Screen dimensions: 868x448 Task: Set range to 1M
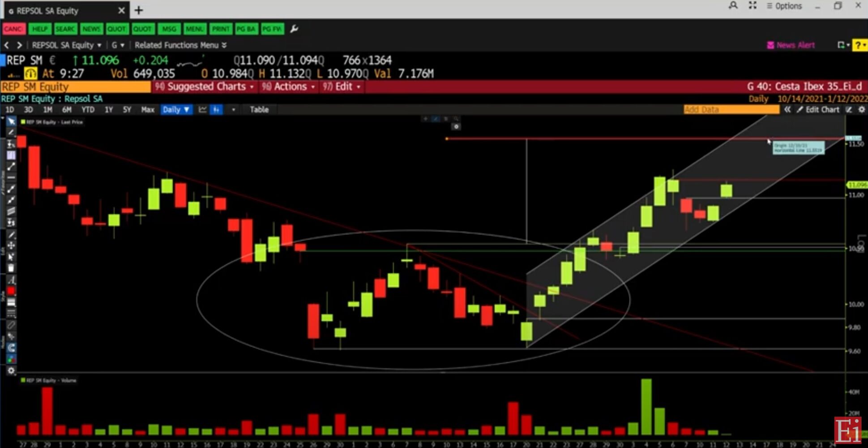pos(48,110)
